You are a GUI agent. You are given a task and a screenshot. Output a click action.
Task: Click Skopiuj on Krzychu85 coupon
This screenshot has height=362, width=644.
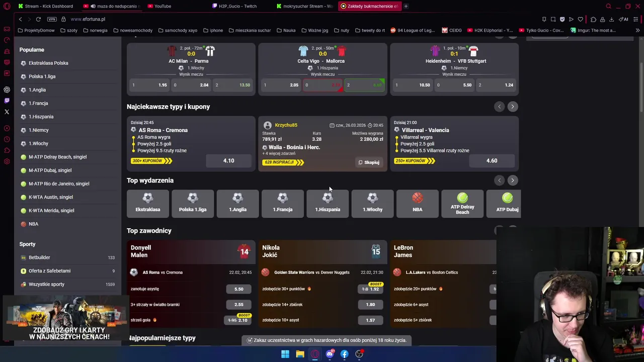(x=369, y=162)
